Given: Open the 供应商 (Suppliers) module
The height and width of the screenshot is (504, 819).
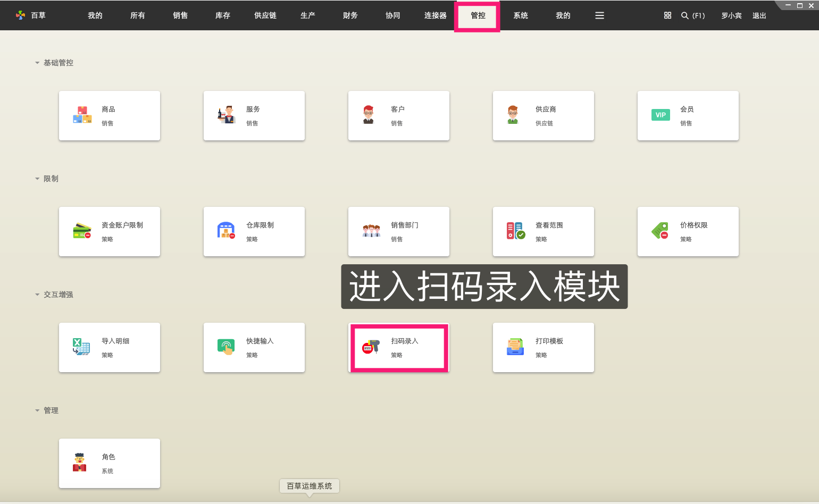Looking at the screenshot, I should point(543,115).
